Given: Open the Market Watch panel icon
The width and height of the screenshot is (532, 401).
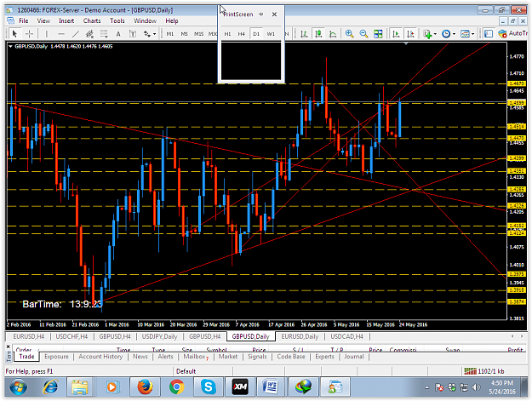Looking at the screenshot, I should [x=489, y=33].
